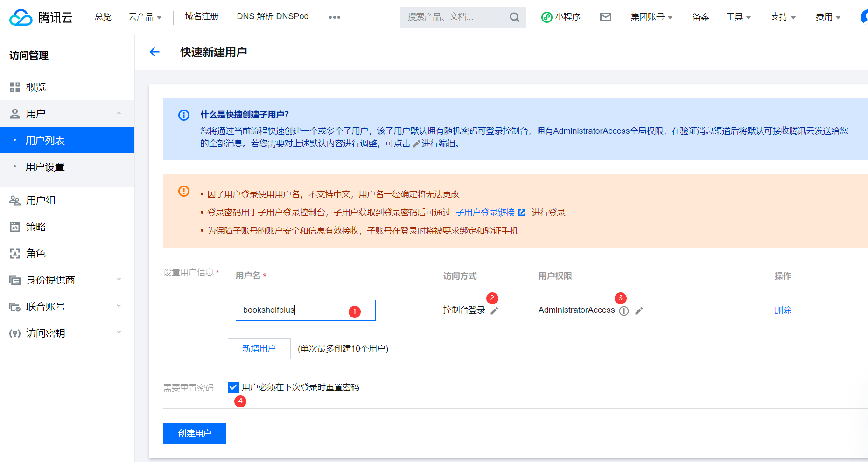Click the Tencent Cloud logo

point(41,17)
